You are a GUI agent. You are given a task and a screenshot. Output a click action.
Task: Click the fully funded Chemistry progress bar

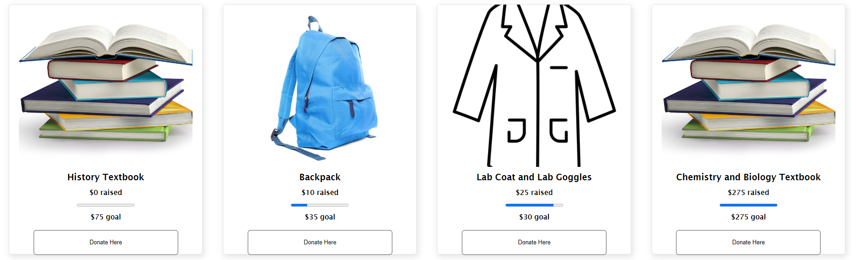tap(748, 205)
